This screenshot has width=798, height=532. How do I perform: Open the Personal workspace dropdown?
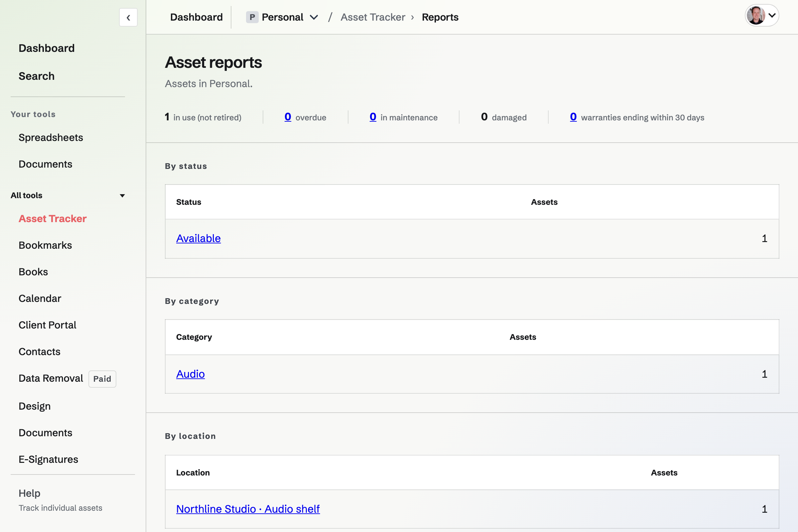click(x=282, y=17)
